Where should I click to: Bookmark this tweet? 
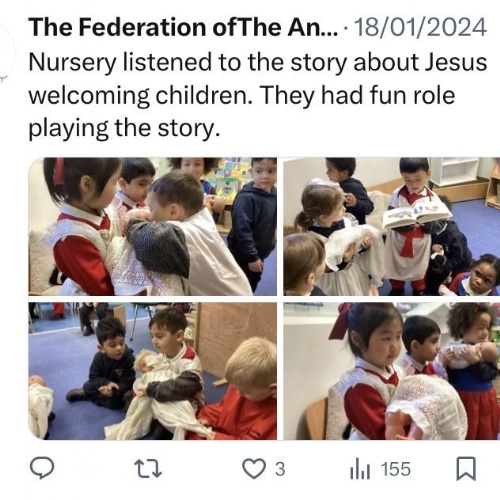[466, 469]
